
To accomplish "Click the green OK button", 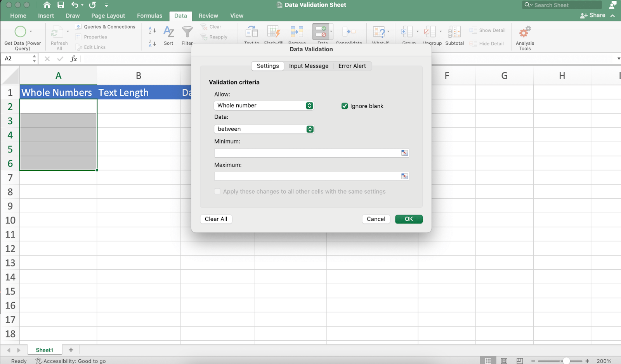I will (409, 219).
